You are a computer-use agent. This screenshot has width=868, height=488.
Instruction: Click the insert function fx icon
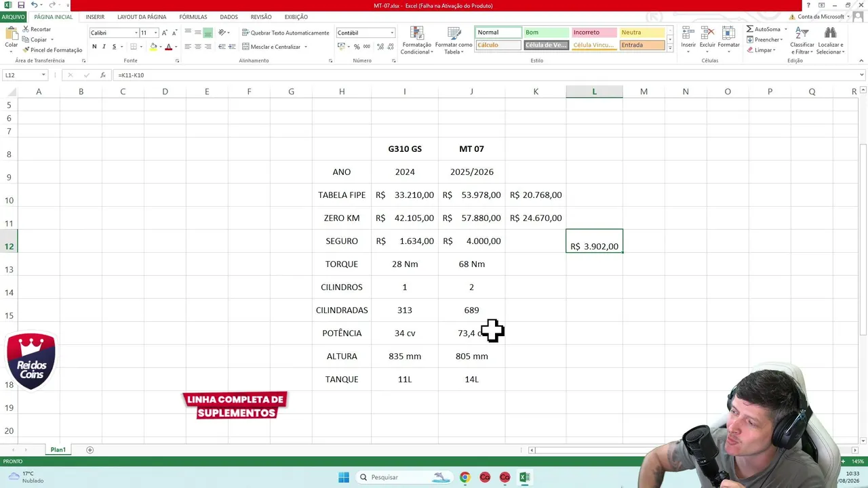tap(103, 75)
